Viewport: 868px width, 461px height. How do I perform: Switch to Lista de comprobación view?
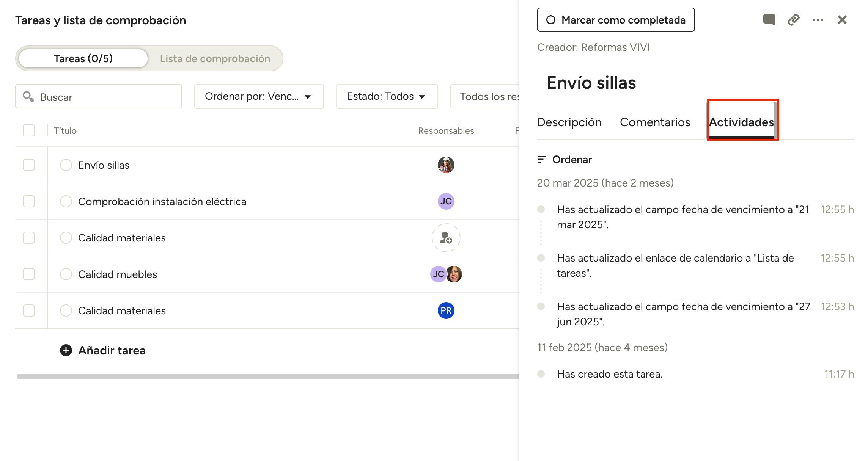[215, 58]
